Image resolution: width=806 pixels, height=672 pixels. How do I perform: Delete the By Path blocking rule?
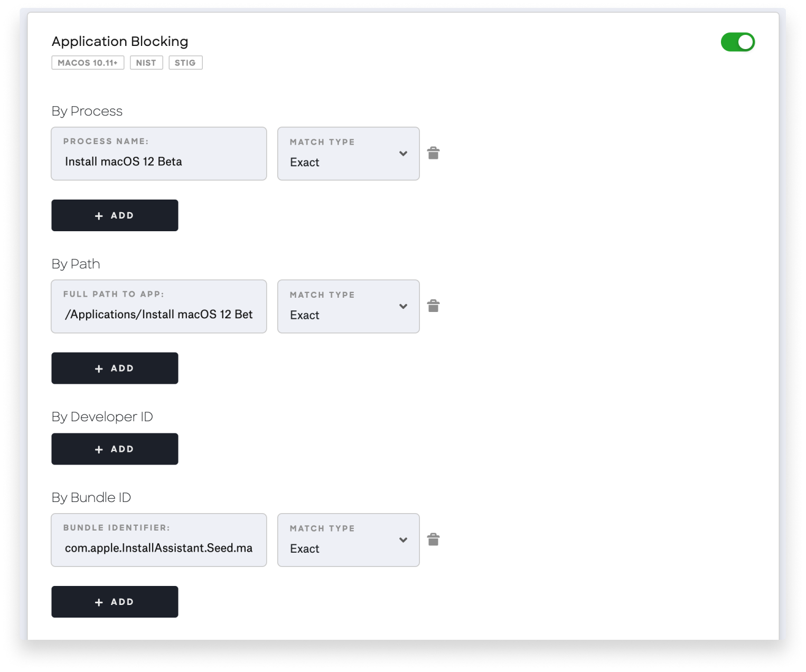pyautogui.click(x=434, y=306)
